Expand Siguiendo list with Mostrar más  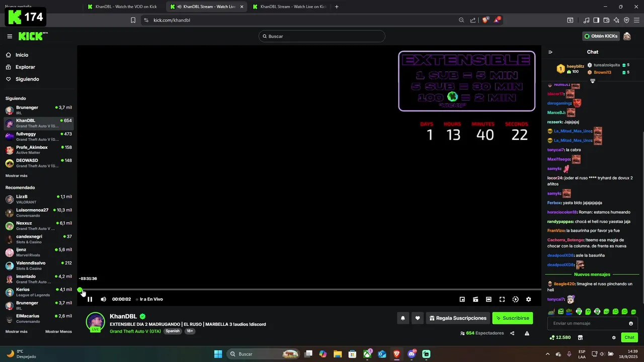click(x=17, y=176)
